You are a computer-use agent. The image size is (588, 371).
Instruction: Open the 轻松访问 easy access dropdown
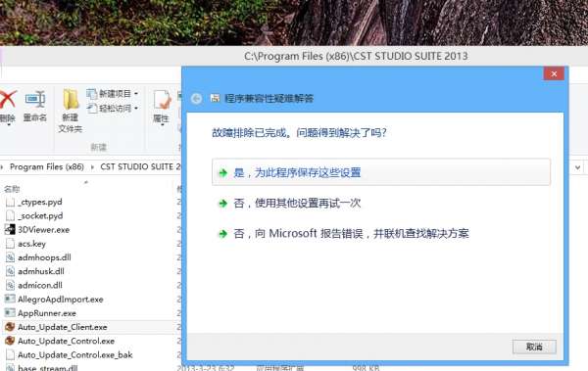coord(113,109)
